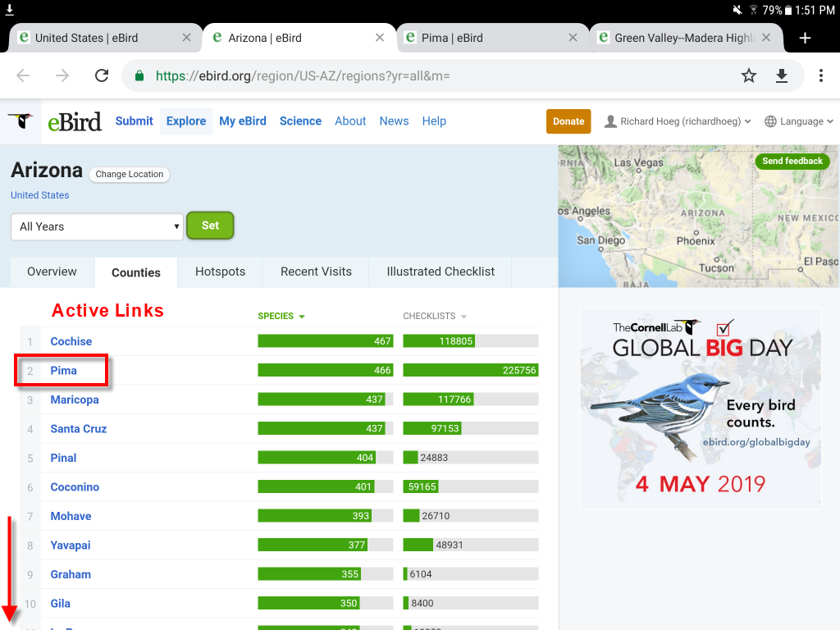This screenshot has height=630, width=840.
Task: Sort by the SPECIES column
Action: tap(281, 316)
